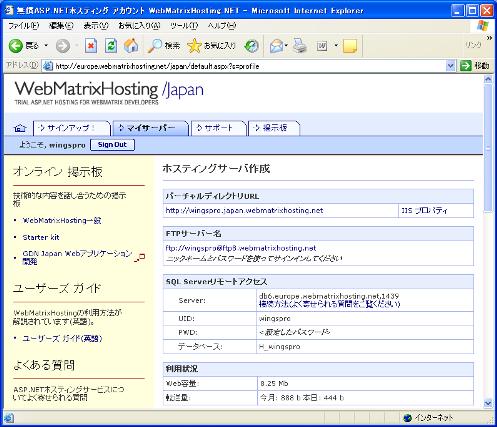Refresh the page with the green arrows icon

[x=111, y=46]
